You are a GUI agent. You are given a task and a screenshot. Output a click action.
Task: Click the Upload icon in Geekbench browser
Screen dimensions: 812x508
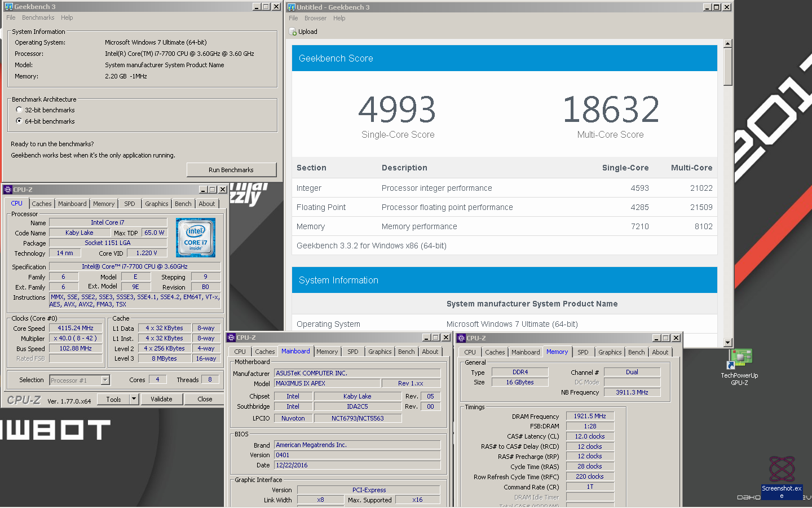tap(293, 32)
